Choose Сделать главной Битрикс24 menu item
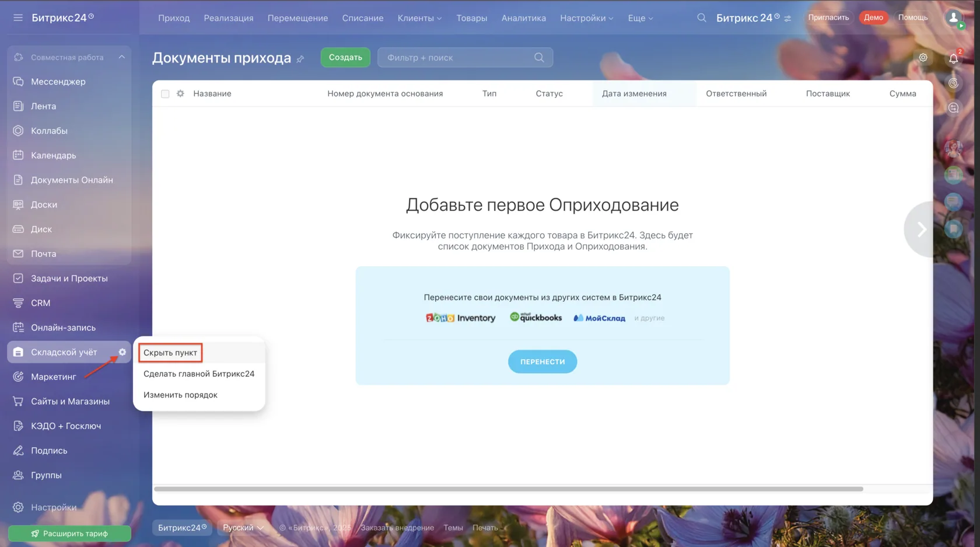This screenshot has height=547, width=980. coord(199,374)
